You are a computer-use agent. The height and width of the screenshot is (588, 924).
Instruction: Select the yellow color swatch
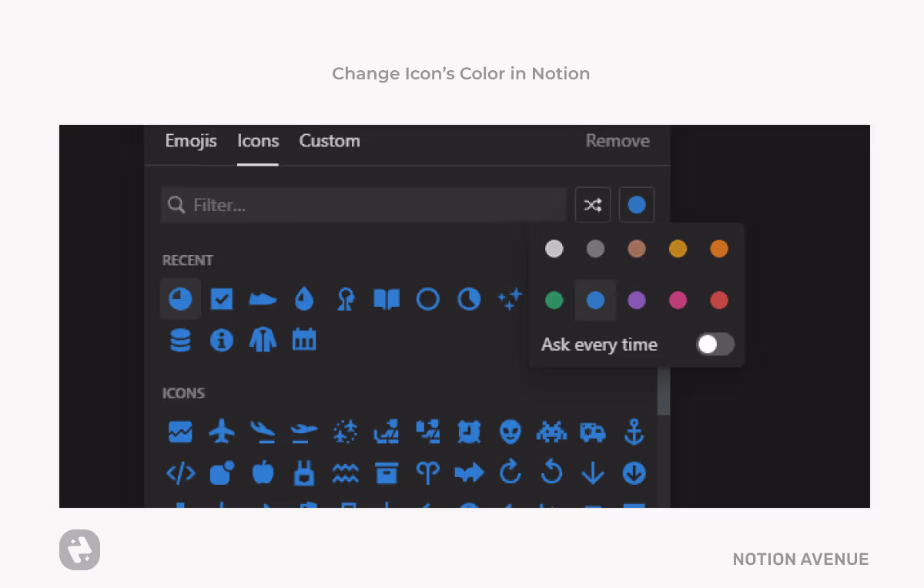(x=678, y=249)
